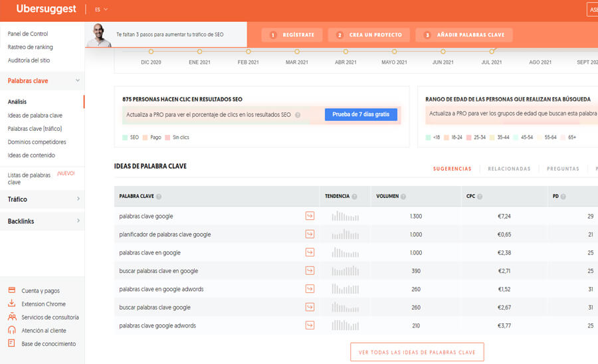Select Análisis in sidebar
This screenshot has width=598, height=364.
[x=17, y=102]
